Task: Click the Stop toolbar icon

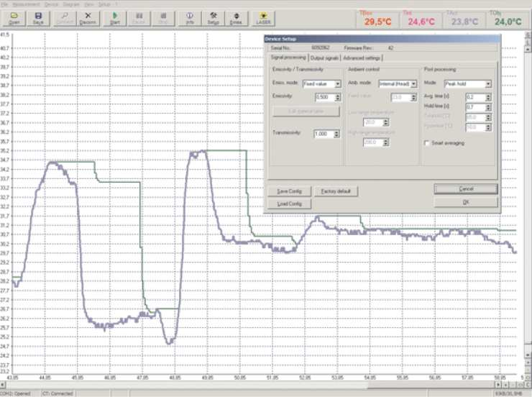Action: 163,18
